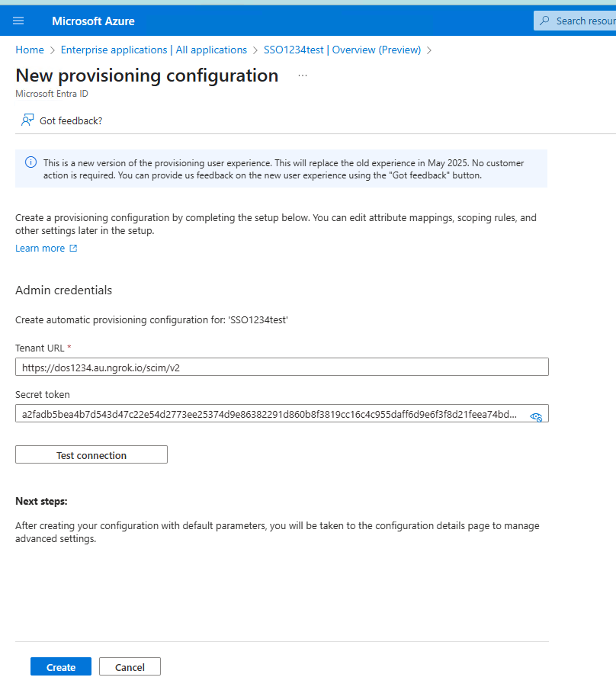Open Enterprise applications | All applications breadcrumb
616x690 pixels.
pyautogui.click(x=154, y=50)
